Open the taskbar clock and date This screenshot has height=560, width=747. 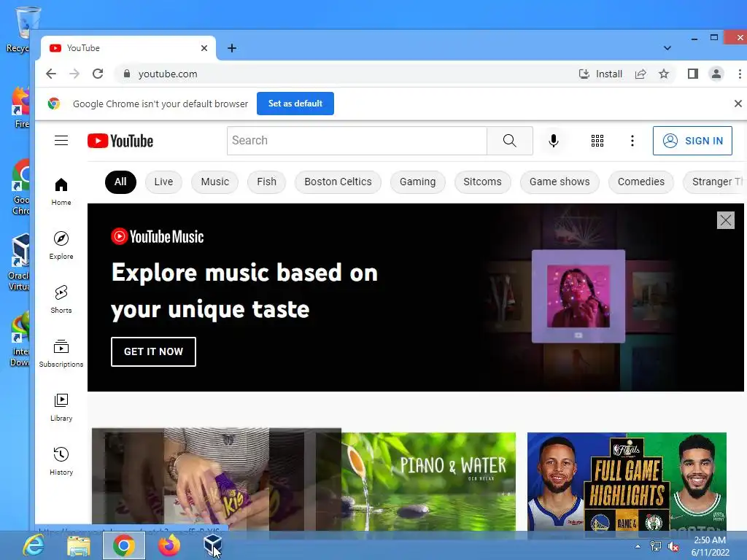coord(710,546)
